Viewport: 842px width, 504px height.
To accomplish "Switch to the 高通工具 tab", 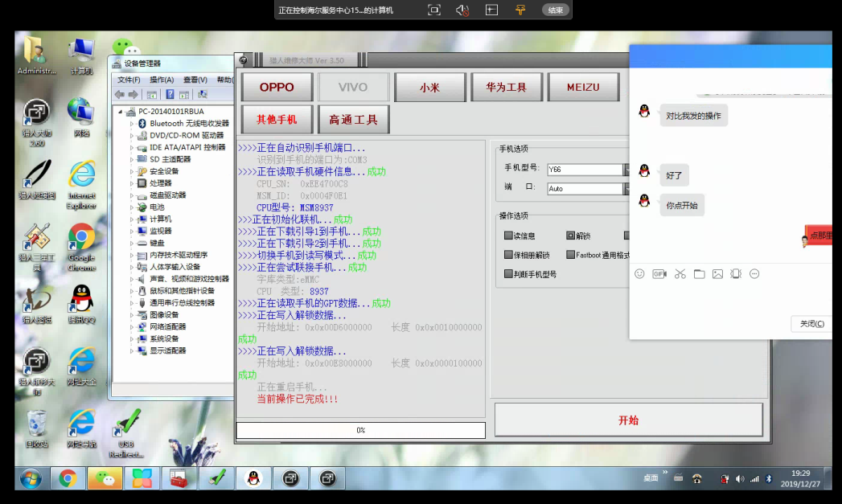I will click(x=353, y=119).
